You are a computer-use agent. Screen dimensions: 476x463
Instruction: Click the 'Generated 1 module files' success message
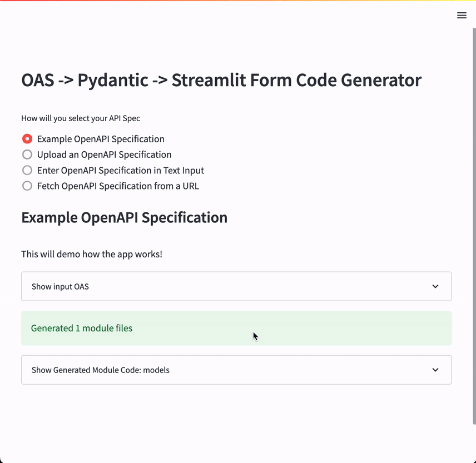[x=82, y=328]
